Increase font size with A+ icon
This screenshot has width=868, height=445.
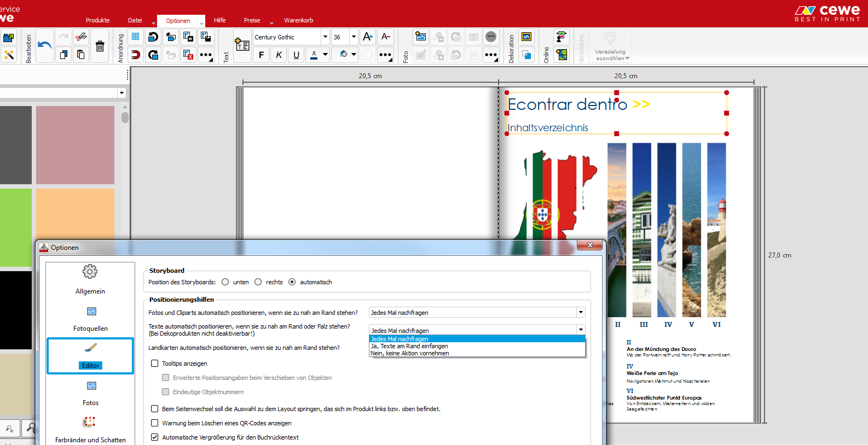pos(368,37)
